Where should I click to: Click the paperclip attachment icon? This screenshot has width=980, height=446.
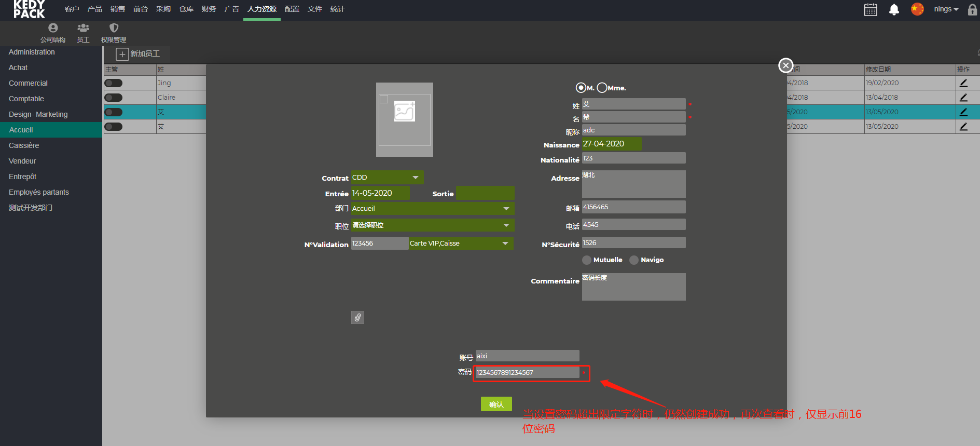[357, 317]
